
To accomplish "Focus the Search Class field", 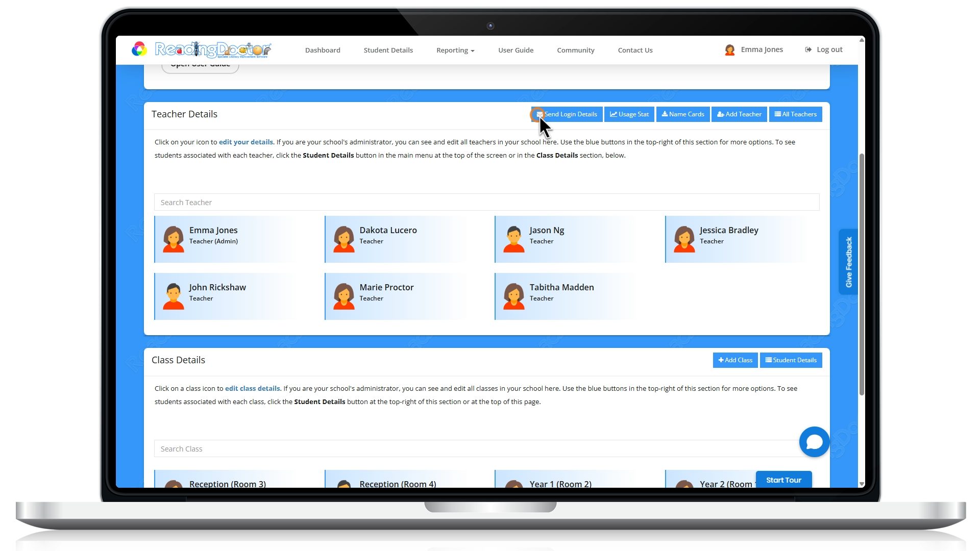I will click(486, 448).
